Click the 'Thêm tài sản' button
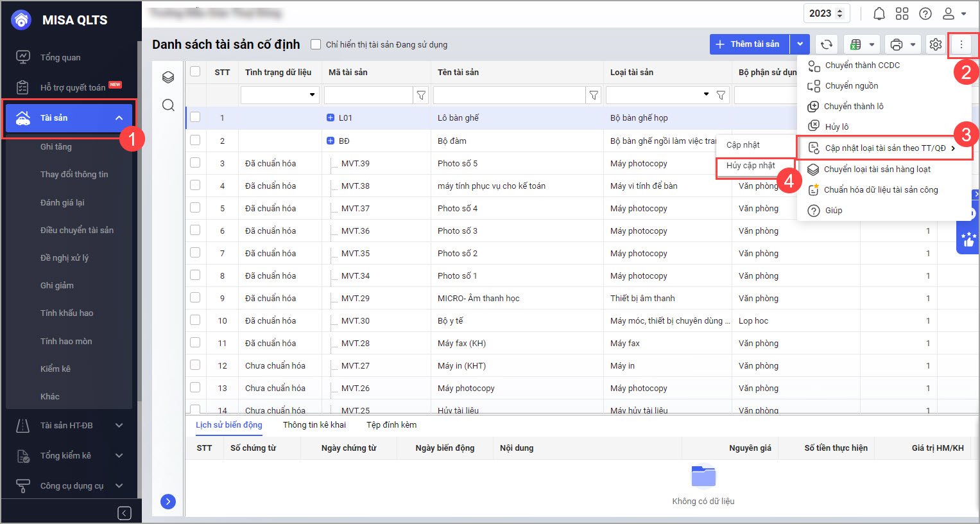This screenshot has width=980, height=524. (x=749, y=44)
